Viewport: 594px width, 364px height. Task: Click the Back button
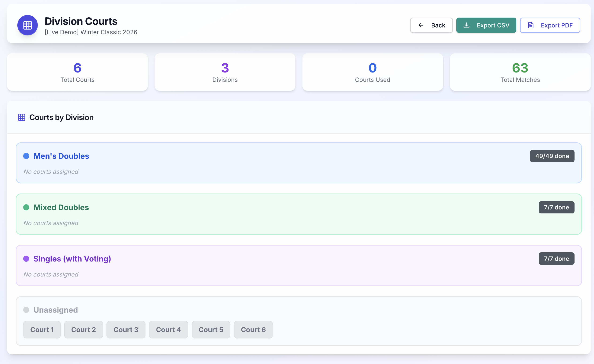(431, 25)
